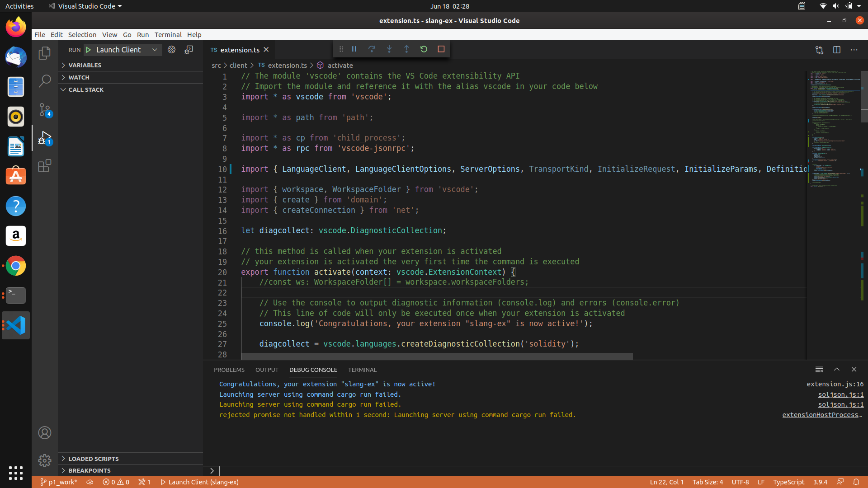Open the Launch Client configuration dropdown
This screenshot has height=488, width=868.
123,50
